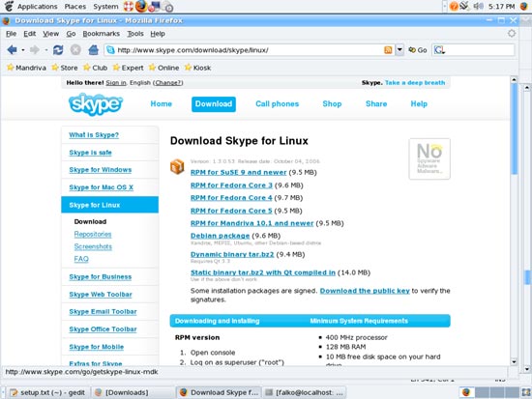Screen dimensions: 532x399
Task: Click RPM for Fedora Core 5 link
Action: [x=231, y=211]
